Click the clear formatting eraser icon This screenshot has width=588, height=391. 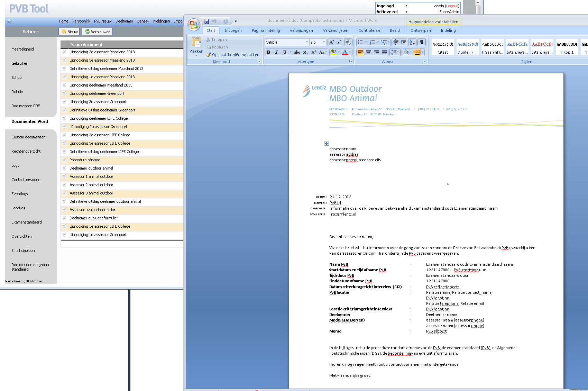tap(348, 42)
